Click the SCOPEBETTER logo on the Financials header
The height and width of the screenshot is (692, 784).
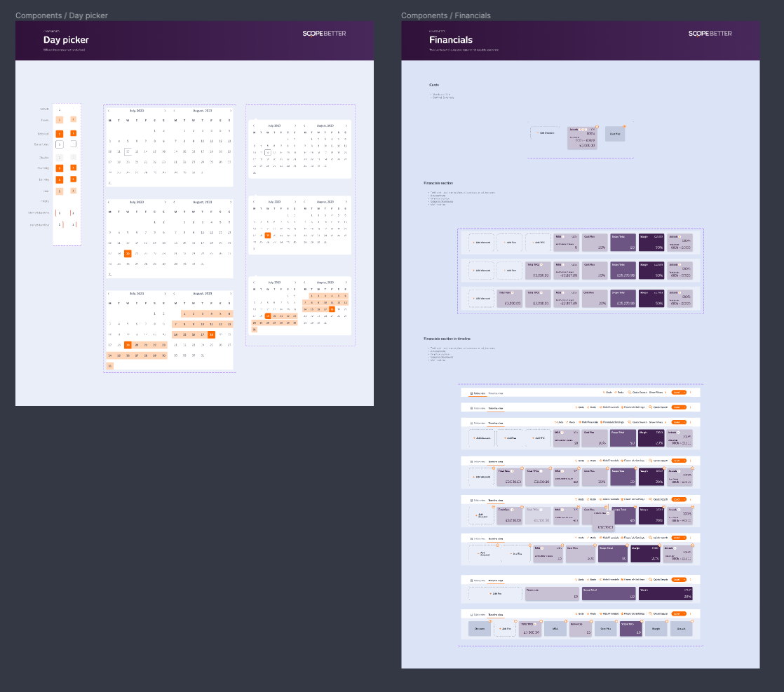[x=712, y=33]
